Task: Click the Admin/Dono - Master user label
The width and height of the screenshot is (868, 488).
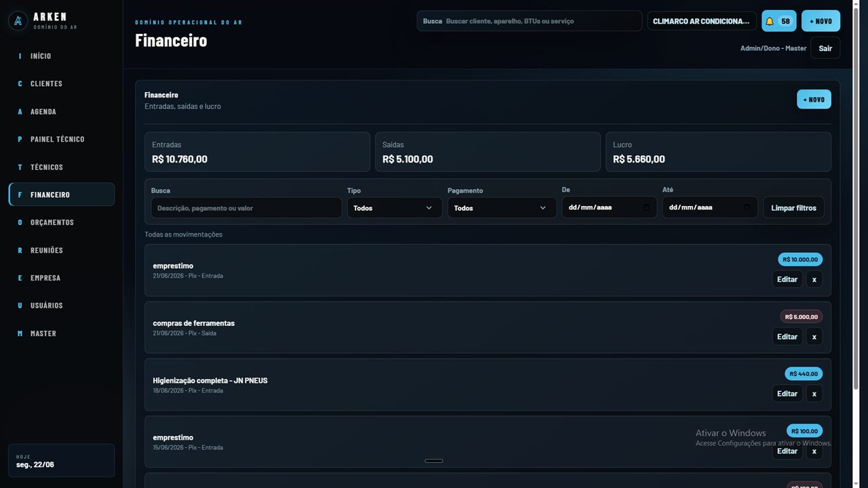Action: (x=774, y=48)
